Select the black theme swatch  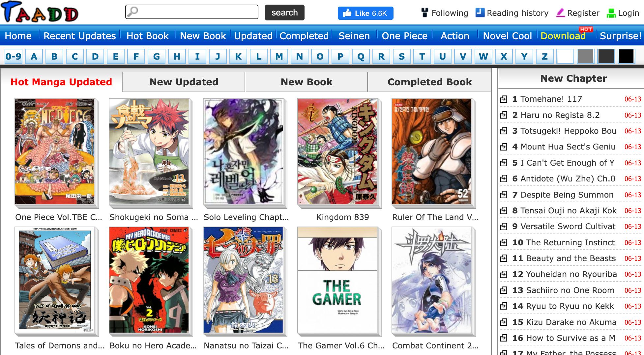(626, 56)
